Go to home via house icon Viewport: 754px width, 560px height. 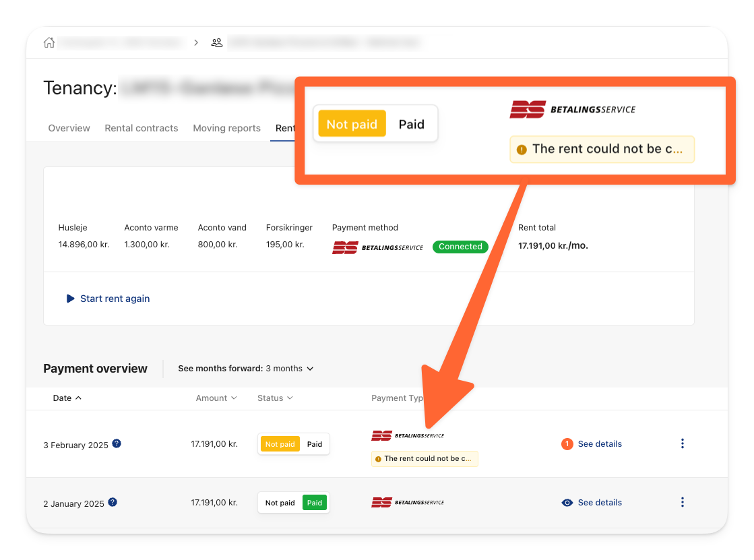pos(49,42)
